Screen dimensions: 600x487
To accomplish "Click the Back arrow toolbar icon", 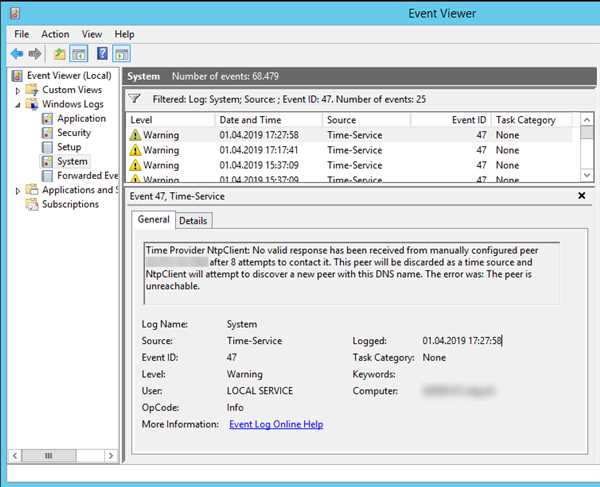I will (x=16, y=54).
